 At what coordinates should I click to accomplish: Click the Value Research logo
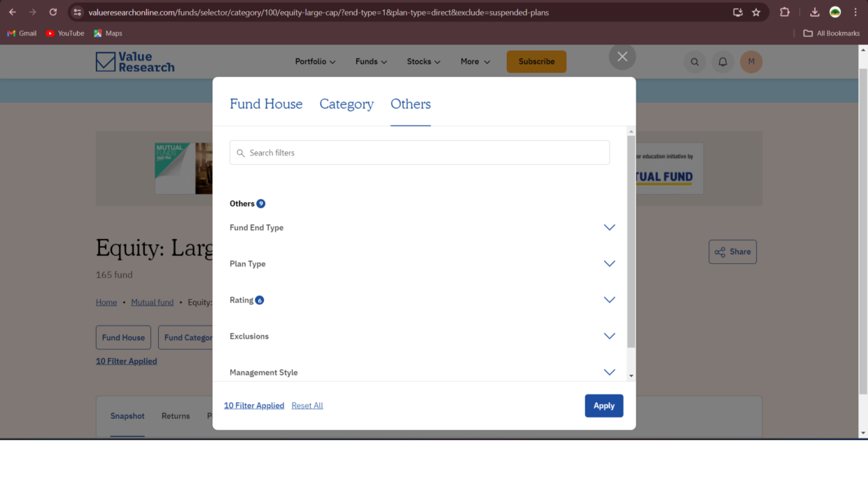(x=134, y=62)
